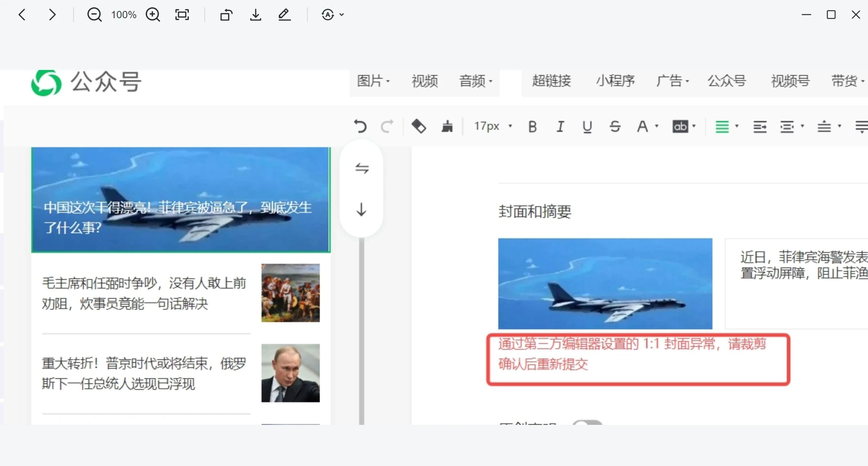Move article down with arrow icon
Viewport: 868px width, 466px height.
[x=361, y=209]
